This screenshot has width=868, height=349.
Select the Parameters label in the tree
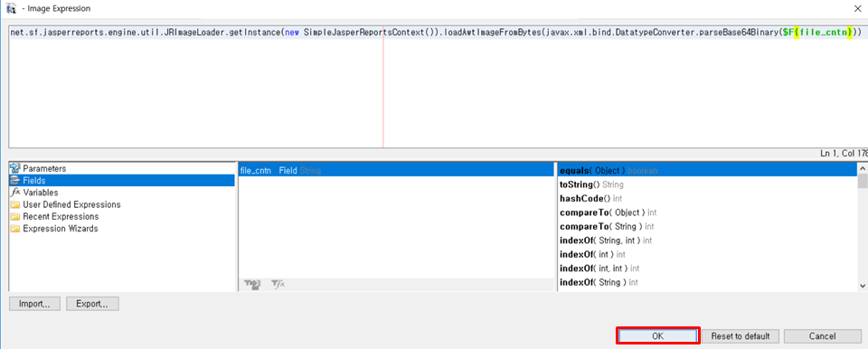coord(44,168)
